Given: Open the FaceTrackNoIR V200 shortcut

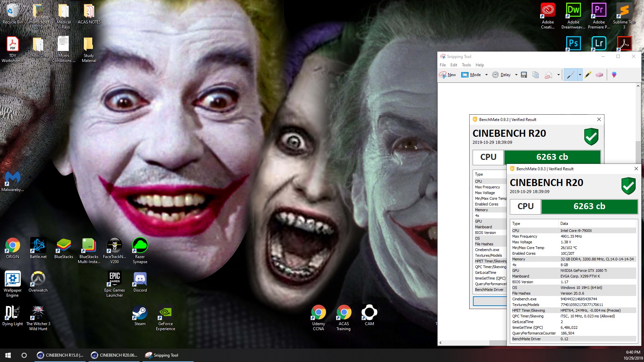Looking at the screenshot, I should click(114, 251).
